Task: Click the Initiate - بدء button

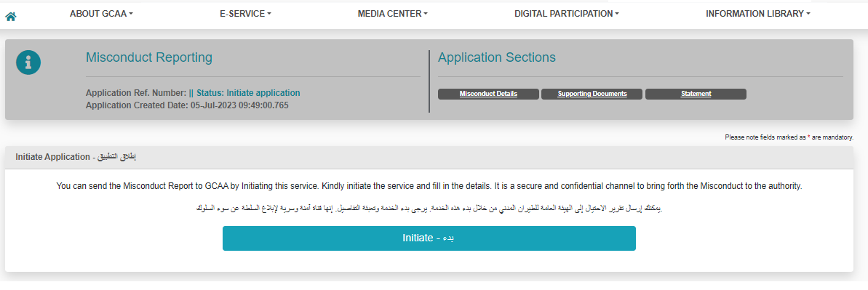Action: (x=429, y=238)
